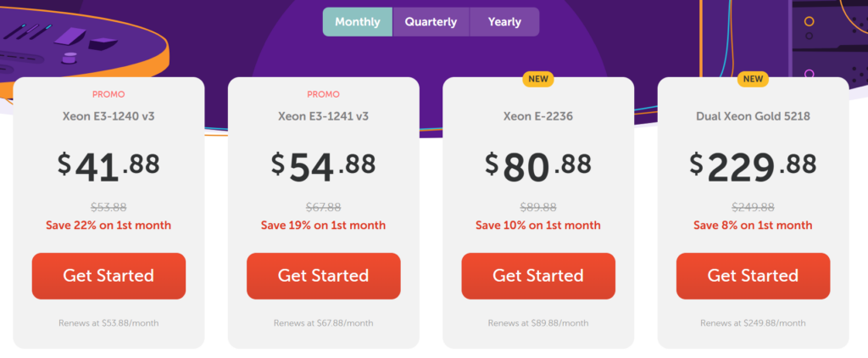Click PROMO label on Xeon E3-1240 v3
This screenshot has height=358, width=868.
point(108,94)
